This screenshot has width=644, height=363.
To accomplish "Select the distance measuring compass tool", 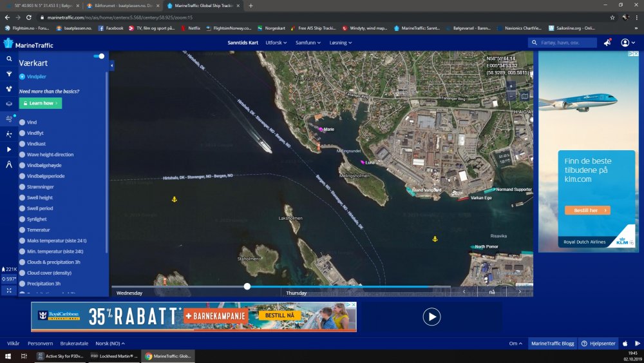I will (x=8, y=164).
